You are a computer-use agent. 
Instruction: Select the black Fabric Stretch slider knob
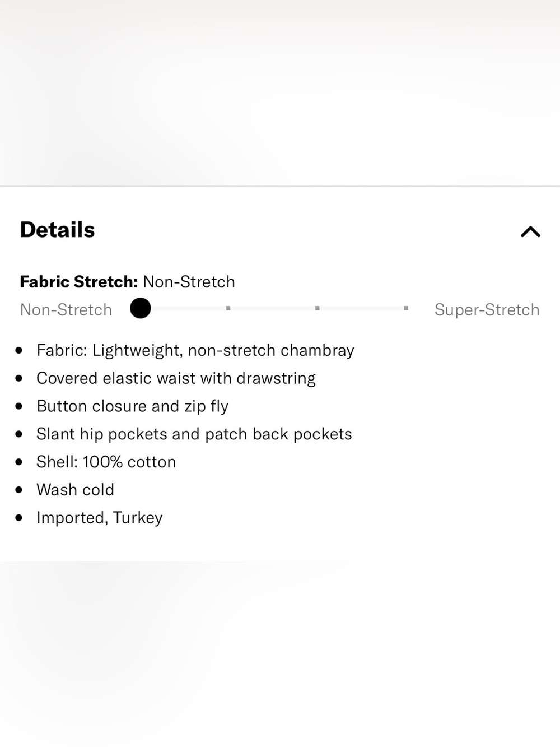click(141, 308)
